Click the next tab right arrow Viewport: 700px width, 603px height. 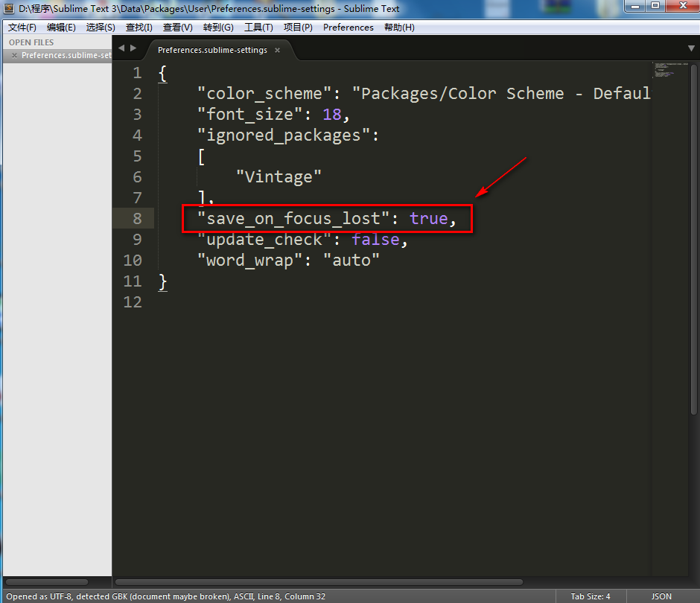point(133,48)
